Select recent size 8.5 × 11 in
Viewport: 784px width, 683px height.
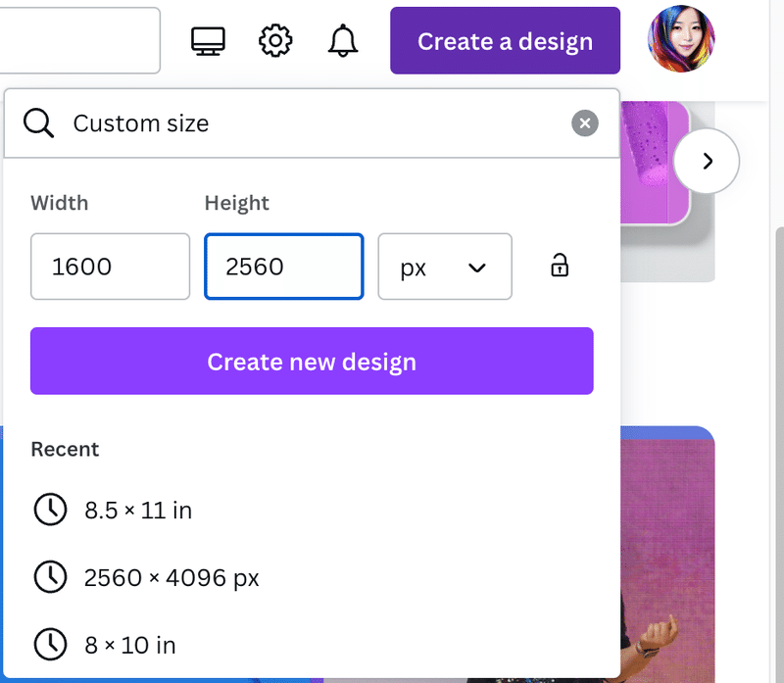pos(138,510)
